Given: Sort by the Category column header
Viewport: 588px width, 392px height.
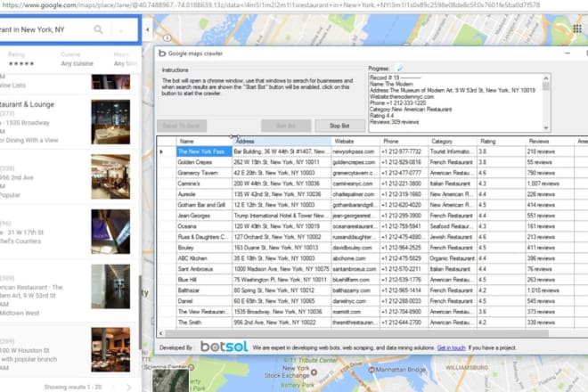Looking at the screenshot, I should 453,142.
